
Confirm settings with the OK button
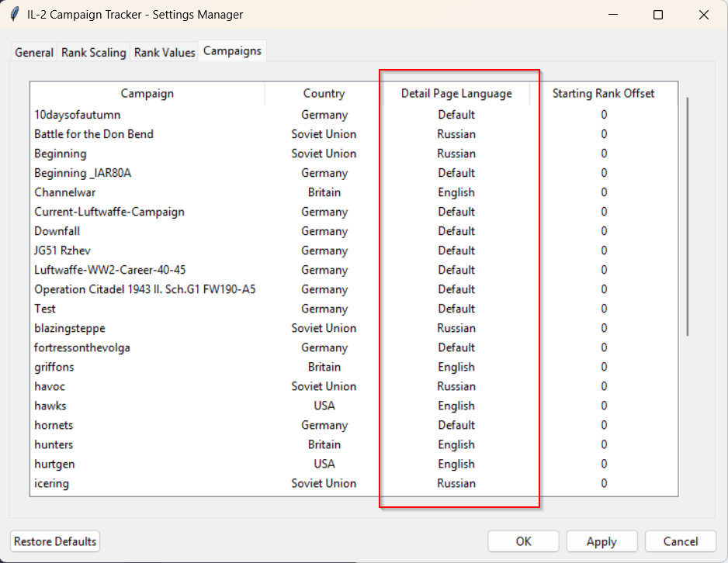click(x=523, y=541)
